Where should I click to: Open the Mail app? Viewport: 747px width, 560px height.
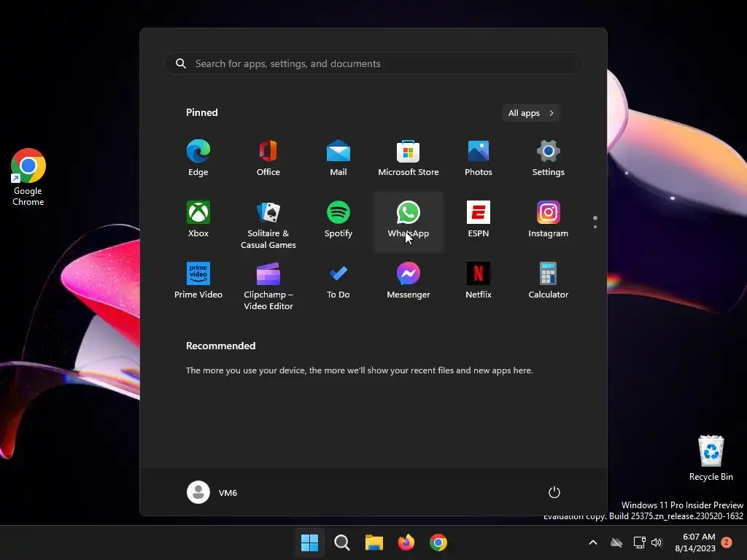pyautogui.click(x=338, y=158)
